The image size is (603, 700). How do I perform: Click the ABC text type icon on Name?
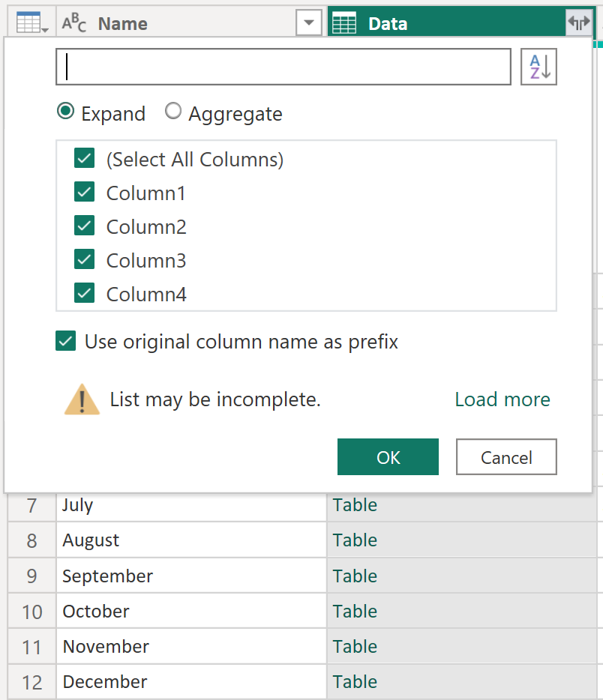click(73, 23)
